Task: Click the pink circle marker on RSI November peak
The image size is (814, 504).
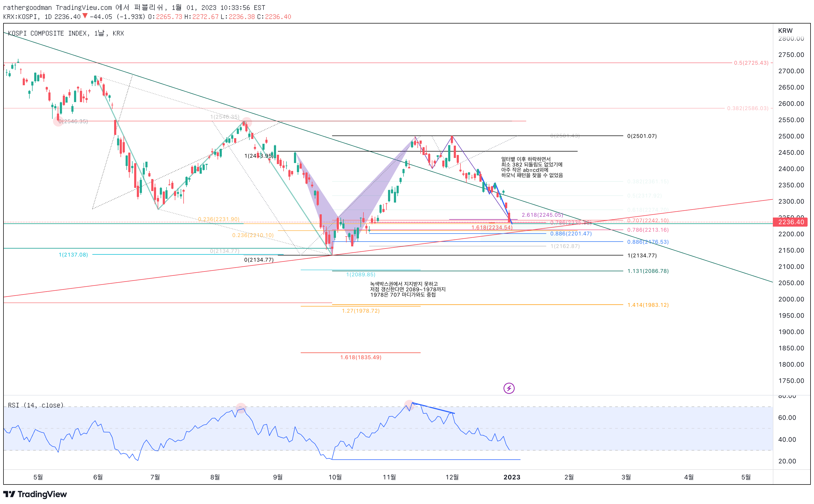Action: click(x=409, y=405)
